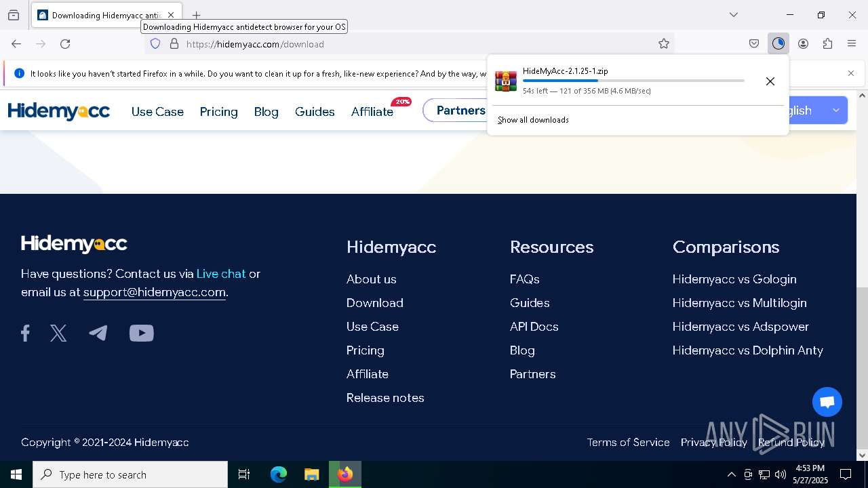Click Show all downloads
Image resolution: width=868 pixels, height=488 pixels.
point(533,120)
